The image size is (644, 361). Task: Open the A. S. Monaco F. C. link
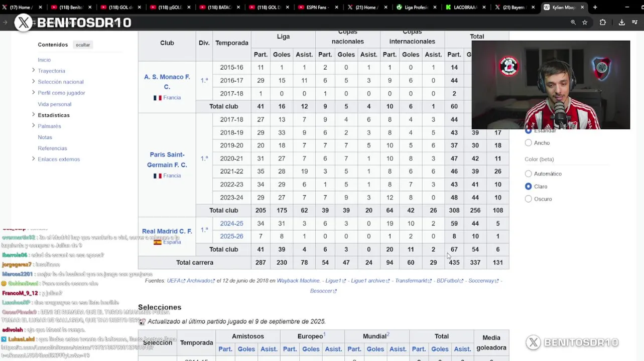click(x=167, y=82)
